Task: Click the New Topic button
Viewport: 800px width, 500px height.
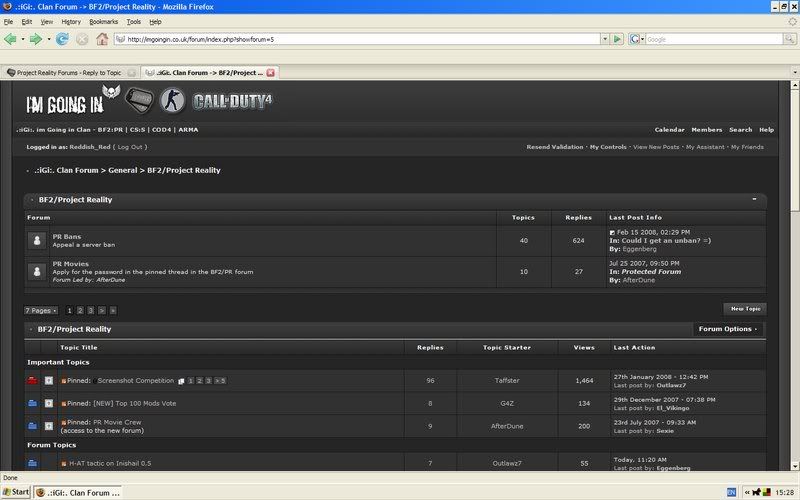Action: tap(745, 309)
